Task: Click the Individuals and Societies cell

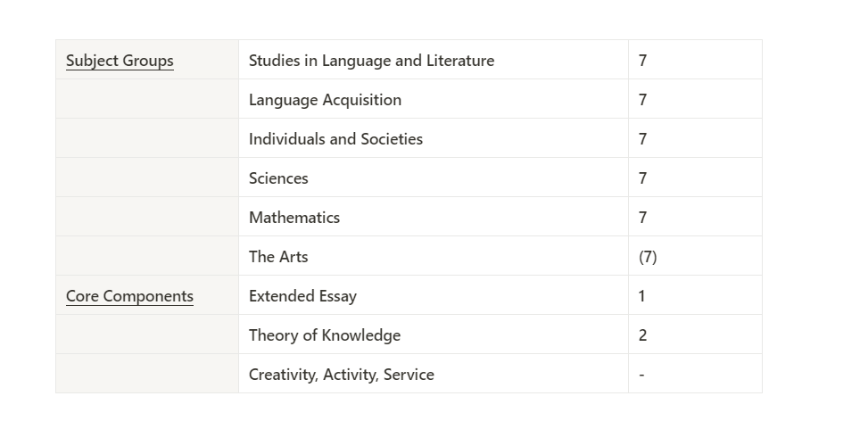Action: point(434,138)
